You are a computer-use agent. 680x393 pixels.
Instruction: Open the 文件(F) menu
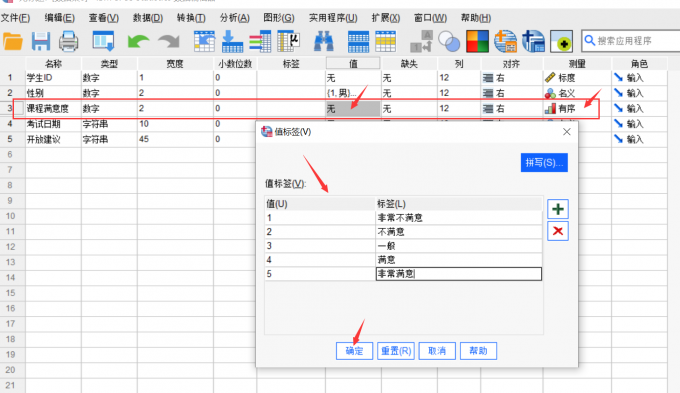15,18
